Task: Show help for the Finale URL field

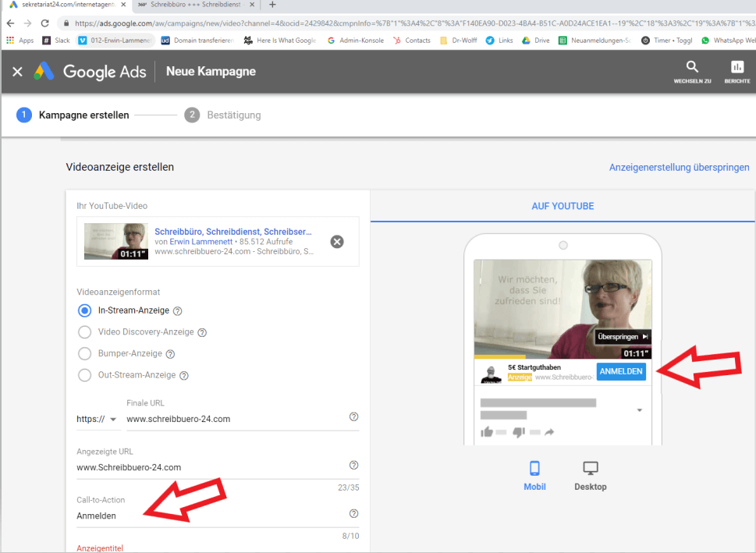Action: click(x=354, y=417)
